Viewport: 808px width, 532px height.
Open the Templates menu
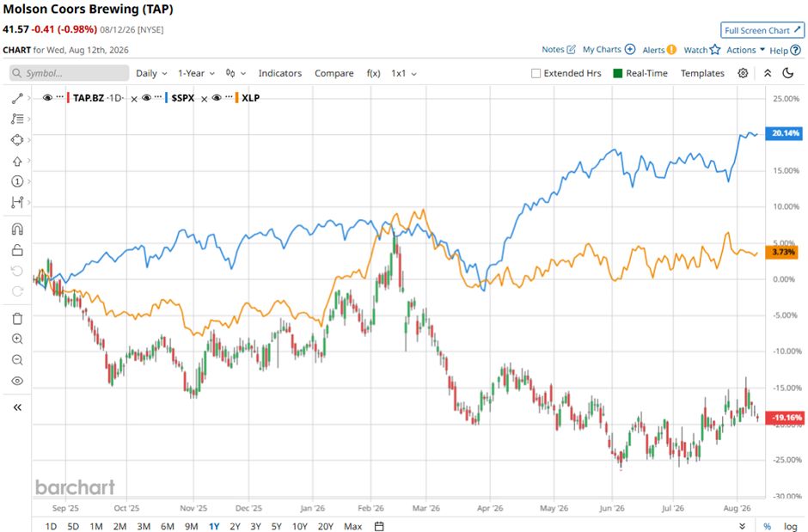click(702, 73)
